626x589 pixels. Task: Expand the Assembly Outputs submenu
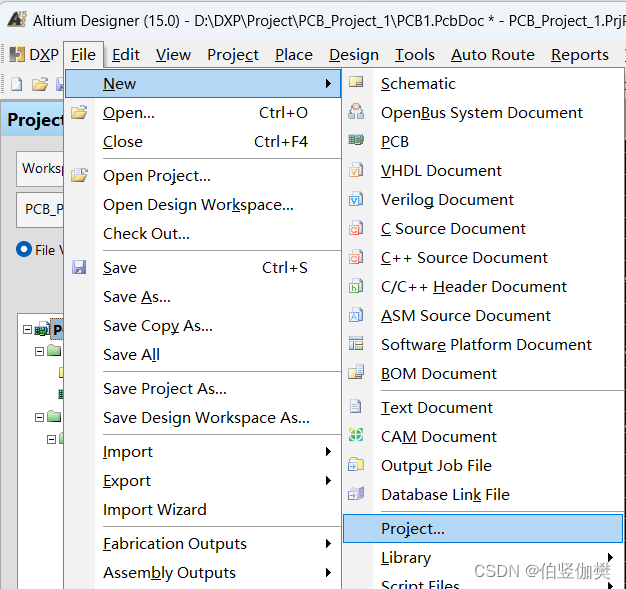(x=328, y=573)
